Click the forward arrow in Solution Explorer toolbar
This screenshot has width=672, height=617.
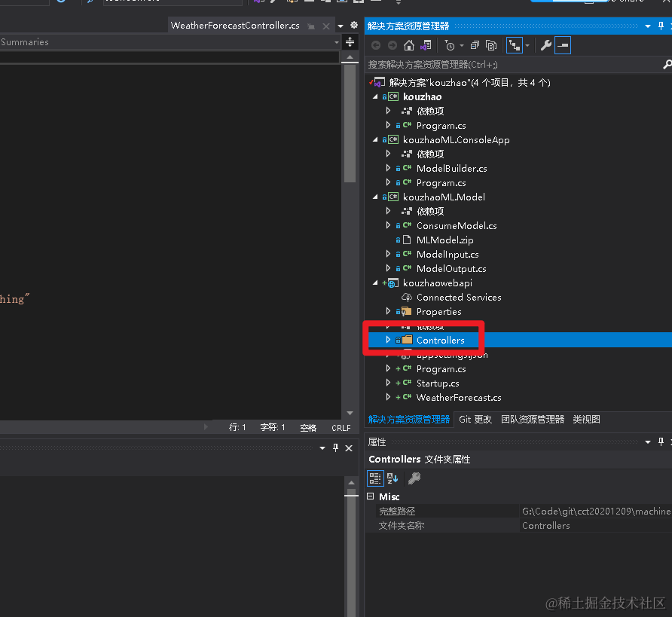[393, 45]
